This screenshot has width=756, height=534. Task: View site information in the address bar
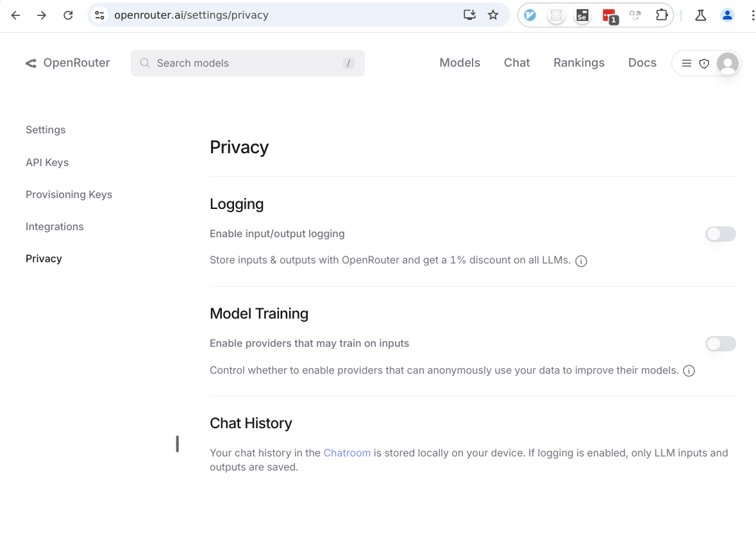pos(99,15)
